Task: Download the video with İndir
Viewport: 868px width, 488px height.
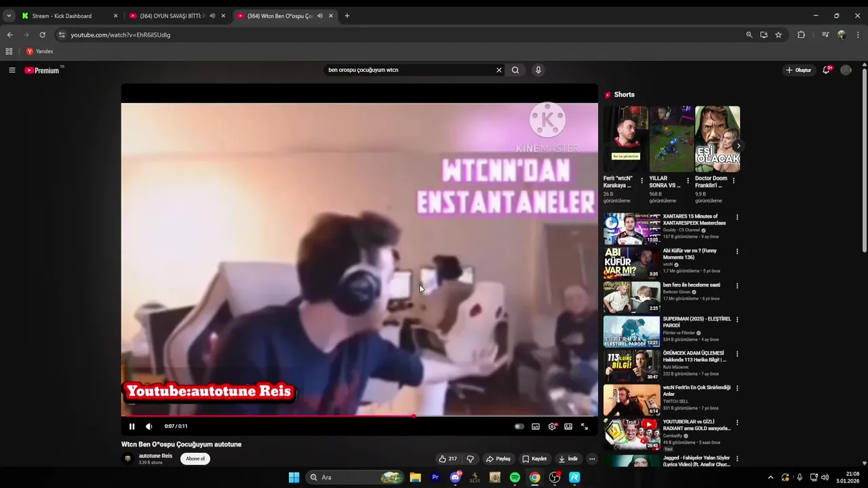Action: [x=568, y=459]
